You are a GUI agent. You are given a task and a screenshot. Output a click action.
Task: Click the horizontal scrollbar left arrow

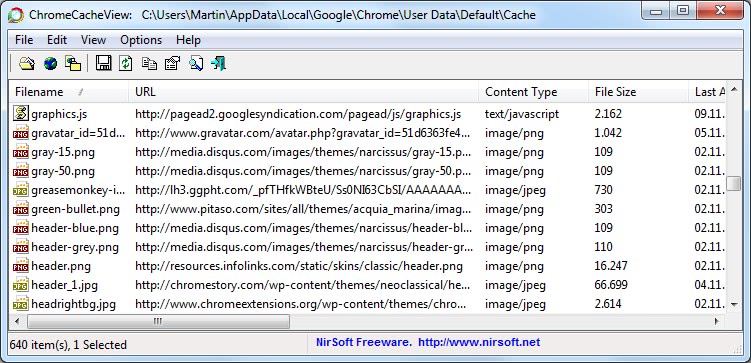(17, 321)
